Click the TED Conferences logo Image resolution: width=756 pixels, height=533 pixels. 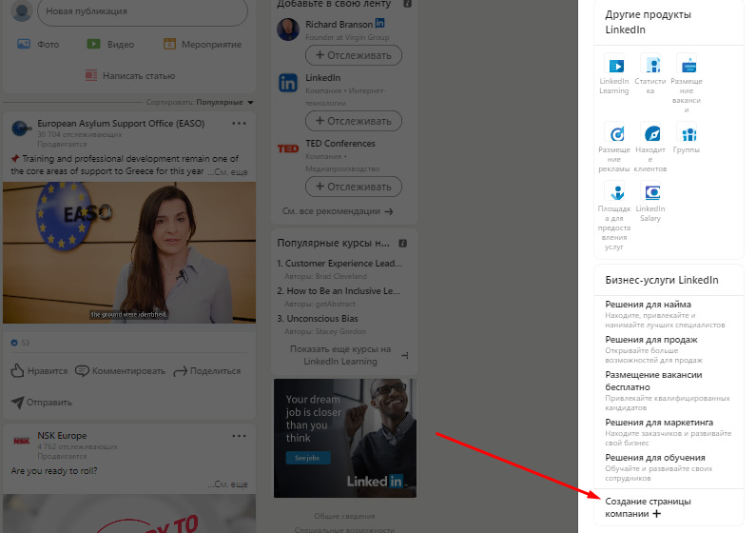click(288, 148)
